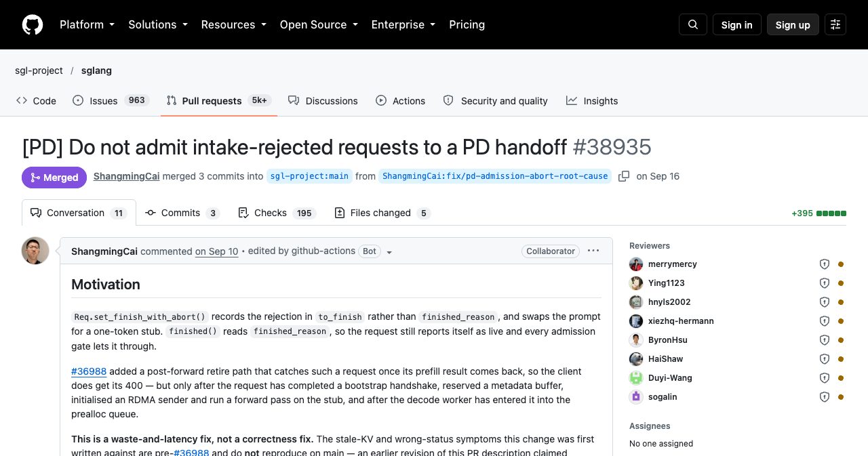This screenshot has height=456, width=868.
Task: Click the purple Merged status badge
Action: pyautogui.click(x=54, y=178)
